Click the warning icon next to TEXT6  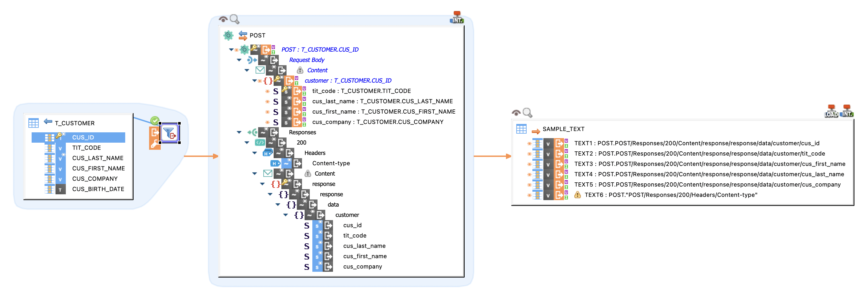click(x=577, y=195)
